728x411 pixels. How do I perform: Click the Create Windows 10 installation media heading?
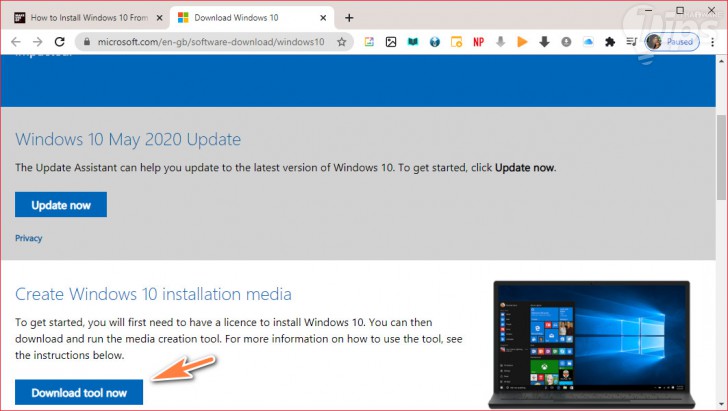click(153, 294)
